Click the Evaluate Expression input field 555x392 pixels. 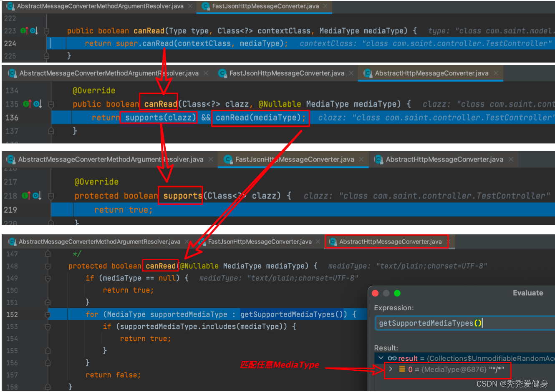tap(465, 323)
